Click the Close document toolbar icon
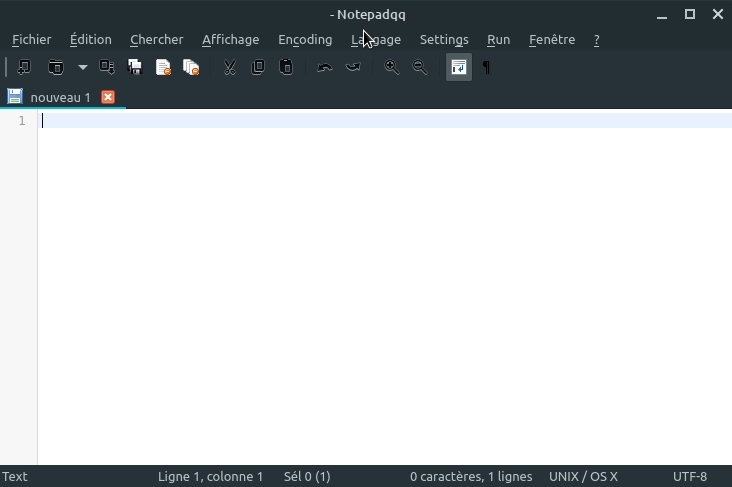Screen dimensions: 732x487 coord(163,67)
